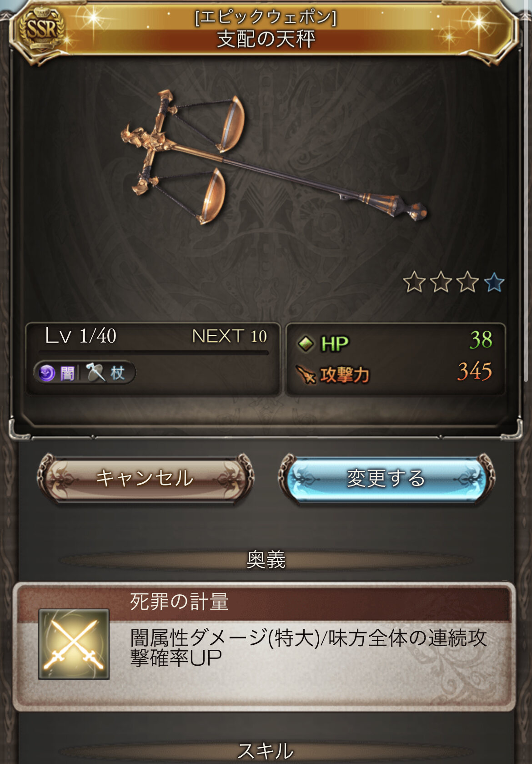Click the attack power sword icon
The height and width of the screenshot is (764, 532).
click(x=306, y=374)
